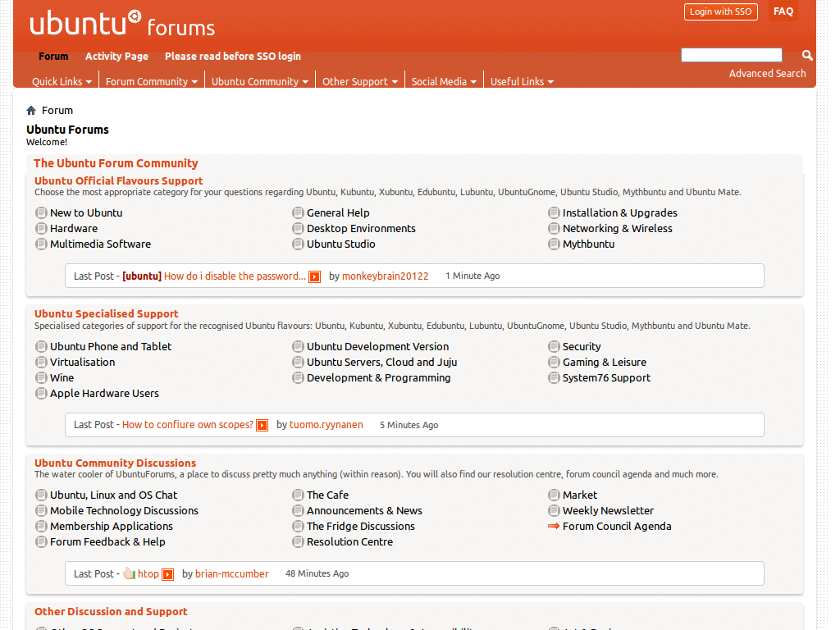
Task: Select the Forum tab
Action: coord(53,56)
